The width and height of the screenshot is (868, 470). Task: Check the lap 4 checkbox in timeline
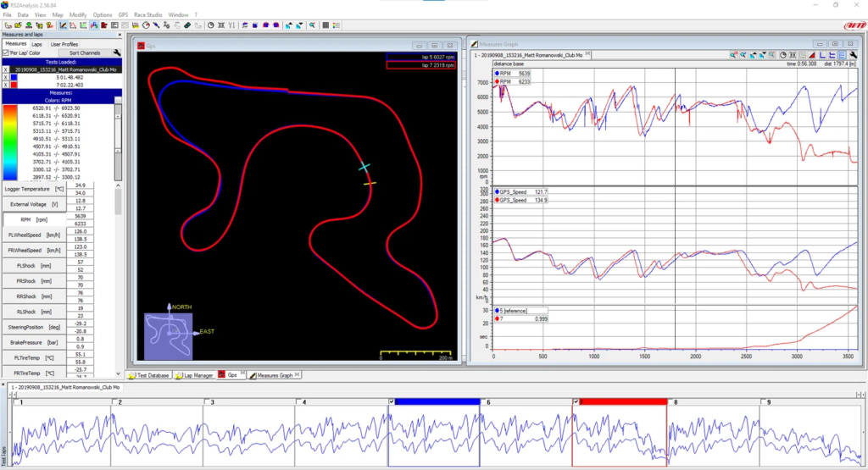[299, 402]
